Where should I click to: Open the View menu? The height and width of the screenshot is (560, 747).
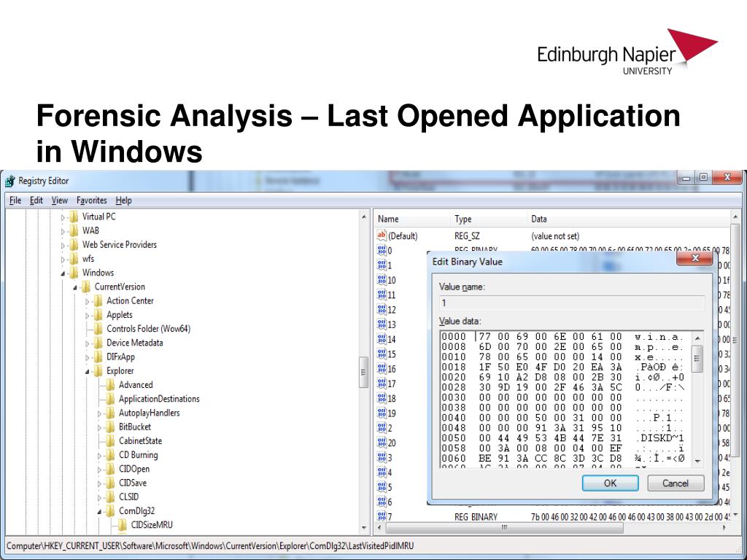(60, 201)
